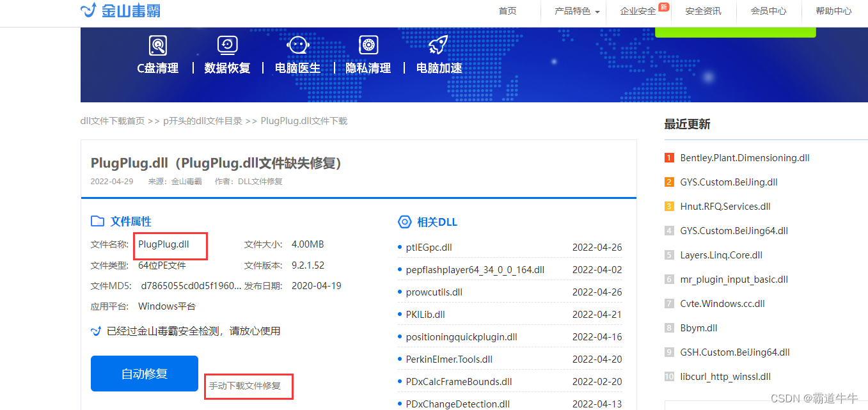The image size is (868, 410).
Task: Open GYS.Custom.BeiJing.dll in 最近更新
Action: (729, 182)
